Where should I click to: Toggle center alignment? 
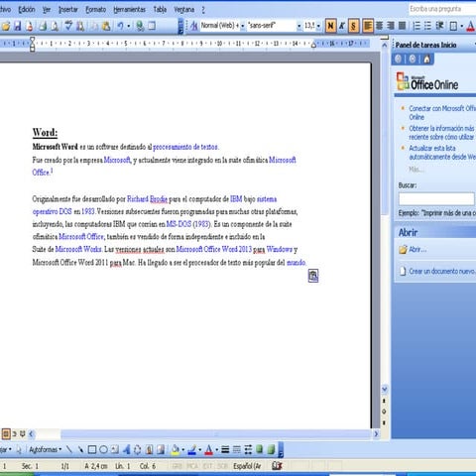click(x=380, y=26)
